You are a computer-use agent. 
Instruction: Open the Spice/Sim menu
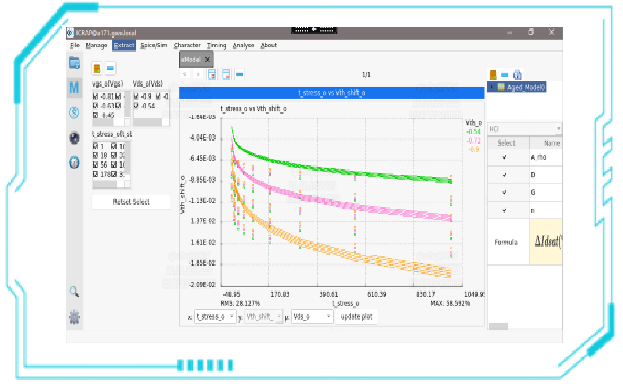click(154, 45)
